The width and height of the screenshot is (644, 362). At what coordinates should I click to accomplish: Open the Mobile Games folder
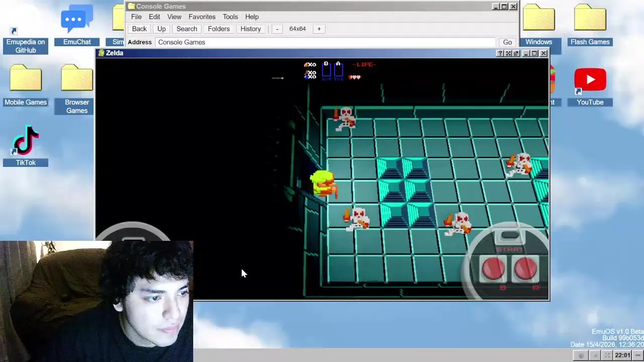[x=25, y=85]
